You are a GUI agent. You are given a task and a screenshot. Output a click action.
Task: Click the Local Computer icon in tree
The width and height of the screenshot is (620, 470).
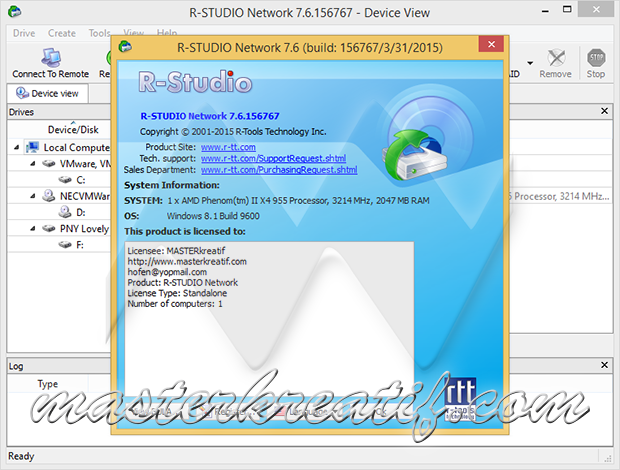click(32, 147)
